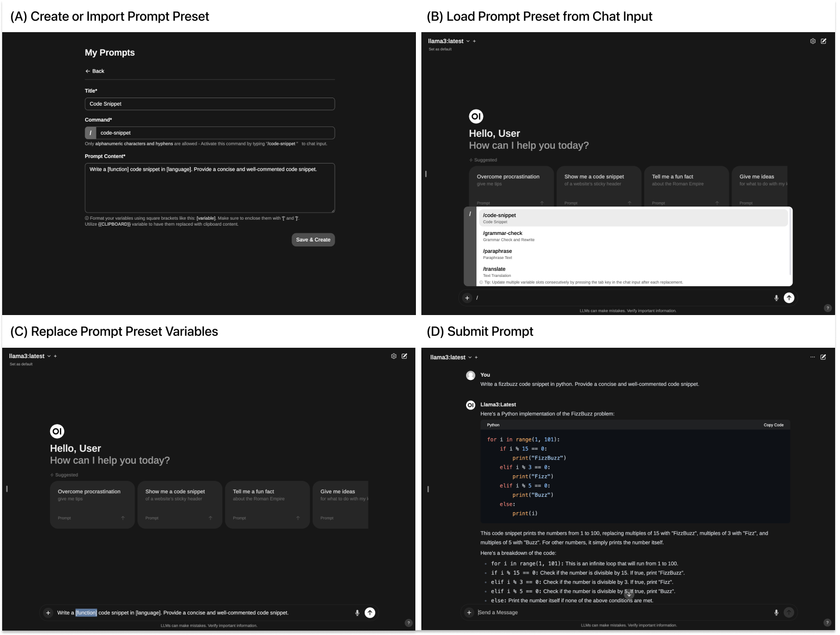This screenshot has height=635, width=840.
Task: Click Copy Code on the Python block
Action: click(x=773, y=425)
